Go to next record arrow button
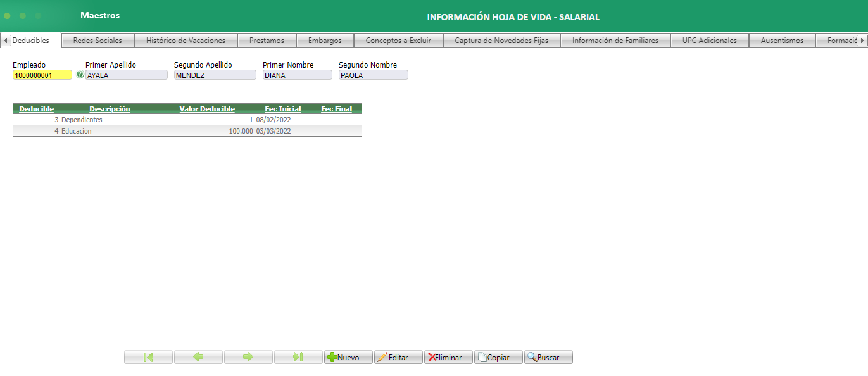Image resolution: width=868 pixels, height=376 pixels. [248, 357]
